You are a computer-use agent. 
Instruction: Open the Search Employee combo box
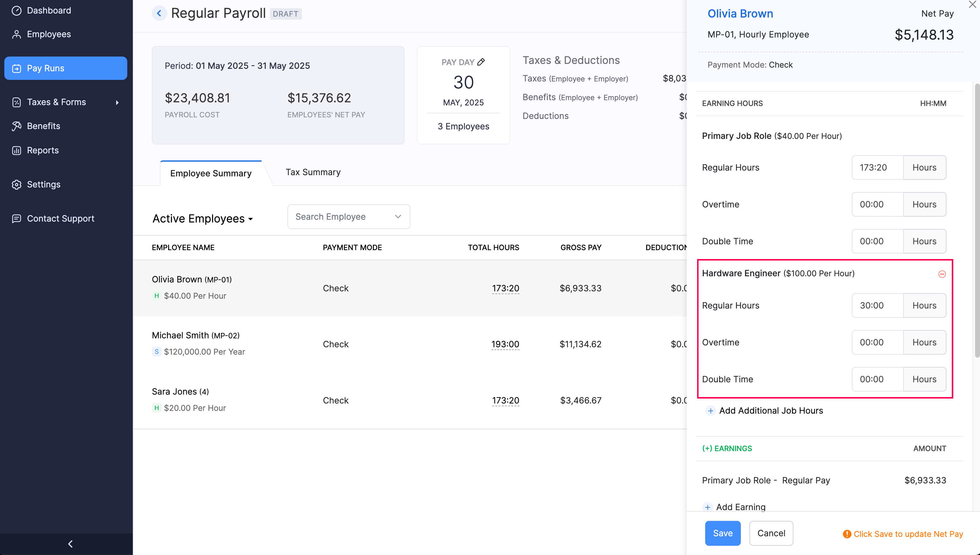click(x=348, y=217)
